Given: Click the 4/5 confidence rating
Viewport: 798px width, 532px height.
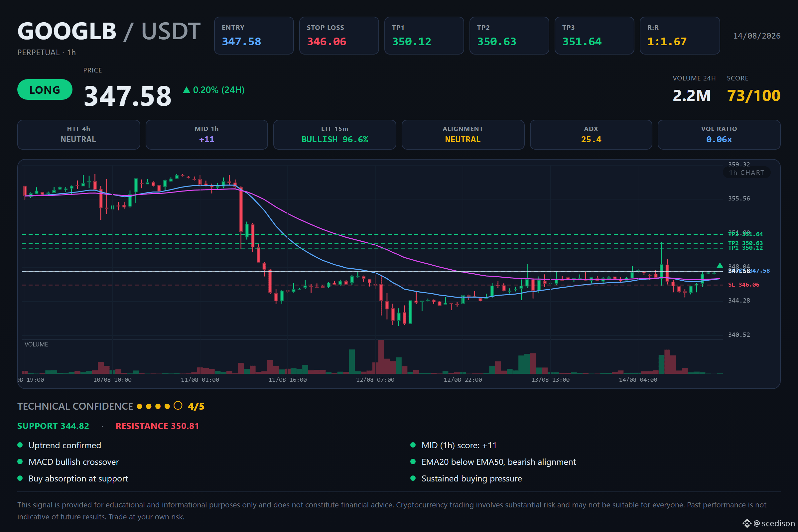Looking at the screenshot, I should coord(196,406).
